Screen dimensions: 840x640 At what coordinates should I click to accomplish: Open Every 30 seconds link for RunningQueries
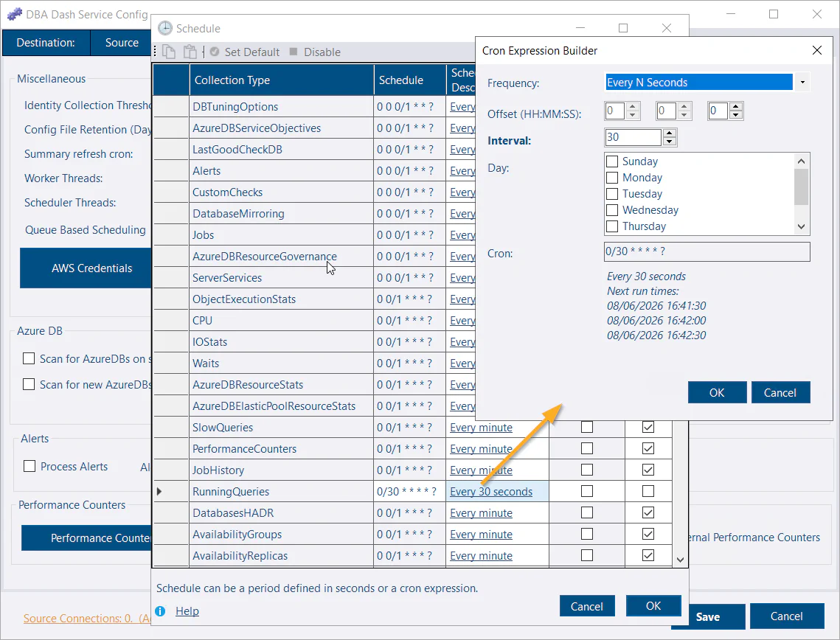tap(491, 492)
